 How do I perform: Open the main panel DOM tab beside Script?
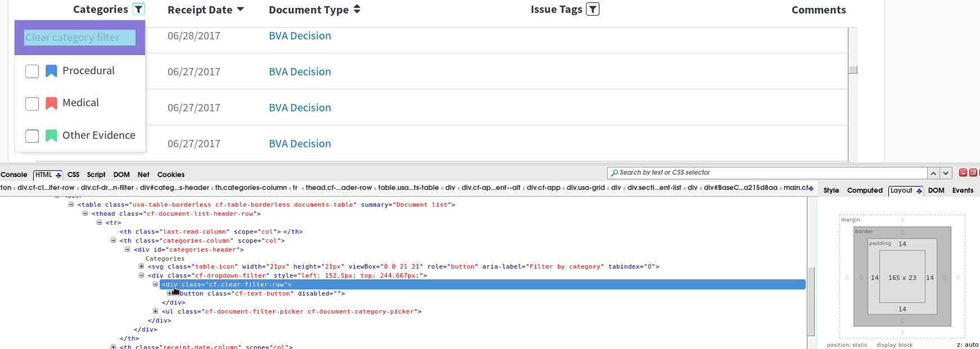(x=121, y=175)
